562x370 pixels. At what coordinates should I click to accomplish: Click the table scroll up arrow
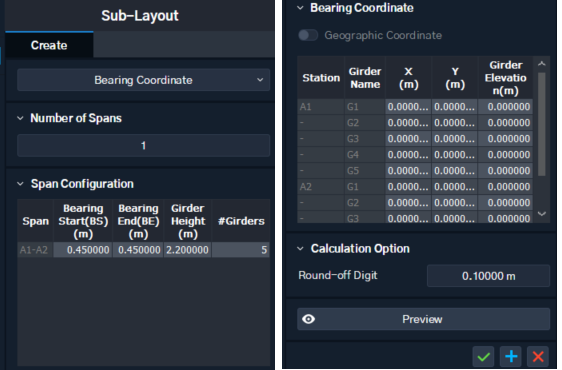pos(542,64)
